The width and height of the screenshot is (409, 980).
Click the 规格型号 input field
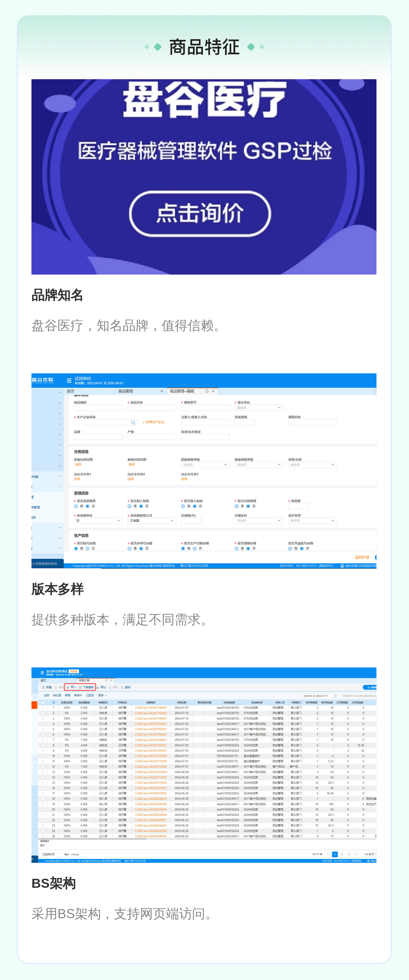tap(205, 408)
